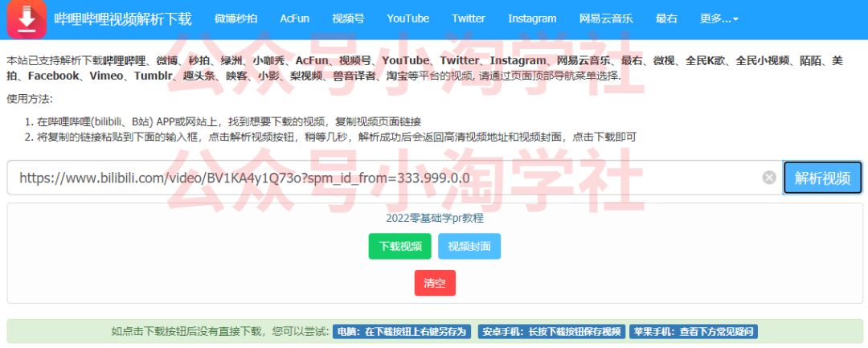The image size is (868, 348).
Task: Go to 微博秒拍 nav item
Action: tap(235, 18)
